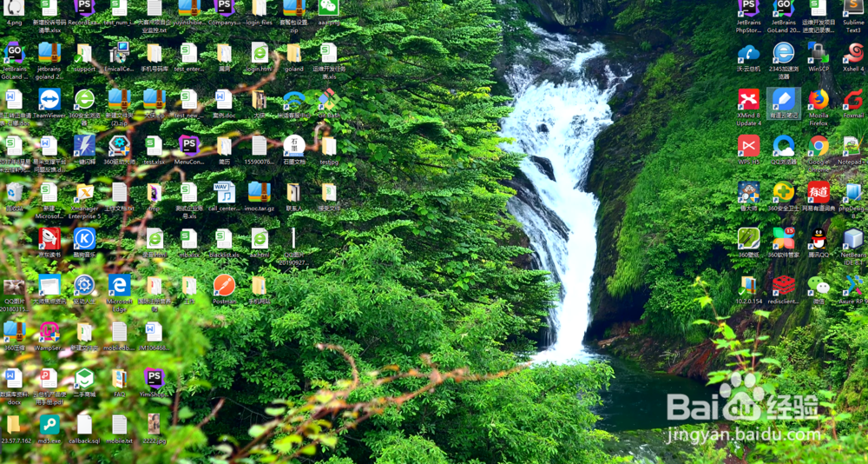Select the YimiShop PhpStorm project icon
Viewport: 868px width, 464px height.
pos(154,378)
